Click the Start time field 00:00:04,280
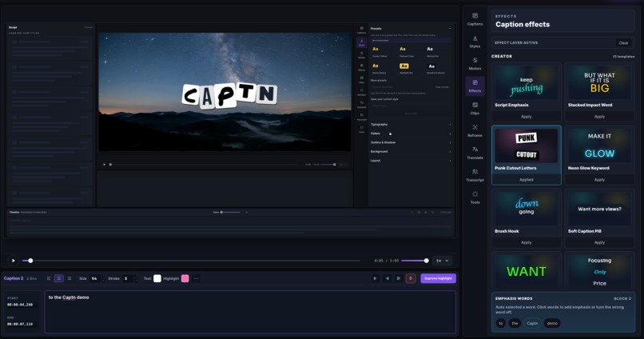Image resolution: width=644 pixels, height=339 pixels. coord(21,305)
